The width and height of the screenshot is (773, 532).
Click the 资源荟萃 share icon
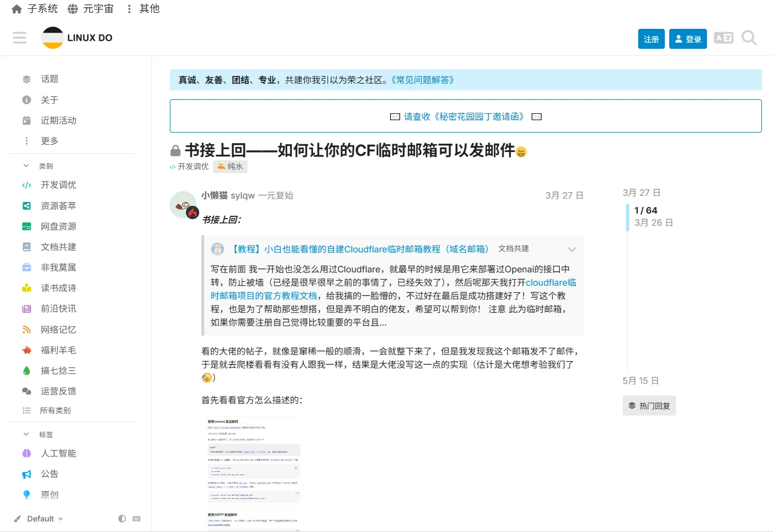27,206
